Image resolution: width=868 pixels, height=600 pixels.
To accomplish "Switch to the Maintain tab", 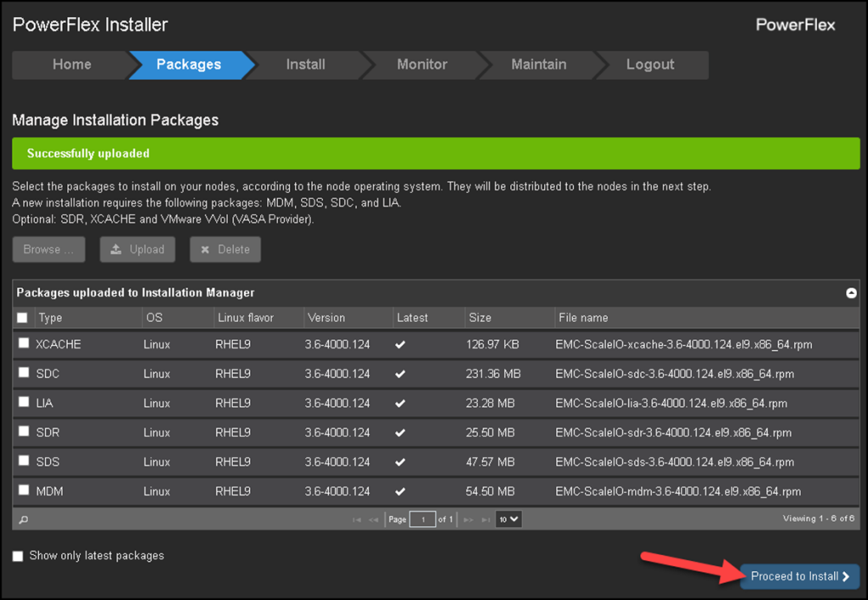I will [x=538, y=64].
